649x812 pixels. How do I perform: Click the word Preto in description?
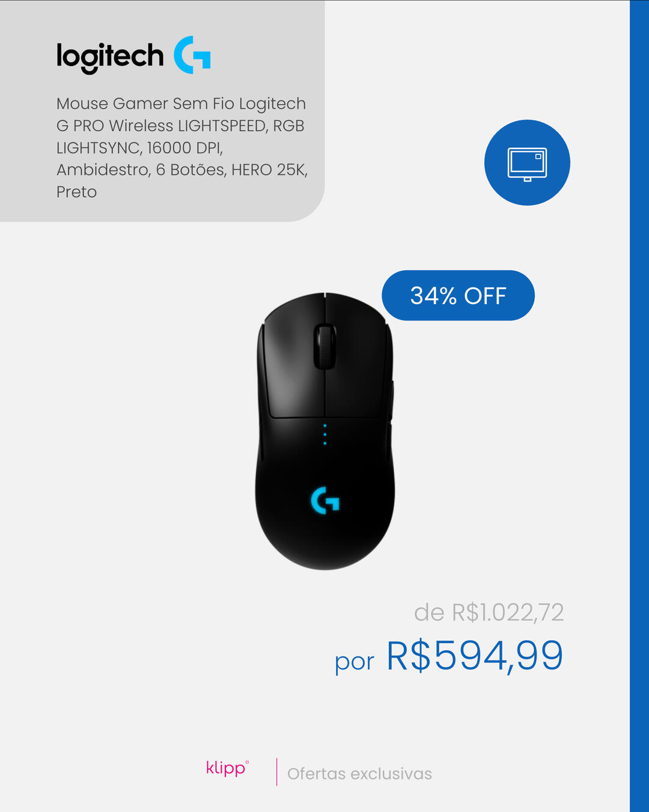click(76, 192)
